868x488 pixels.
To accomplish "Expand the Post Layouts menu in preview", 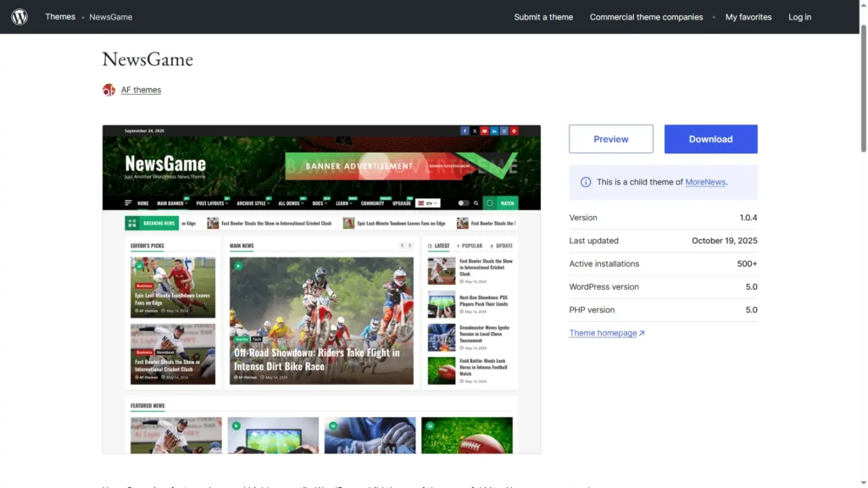I will [212, 203].
